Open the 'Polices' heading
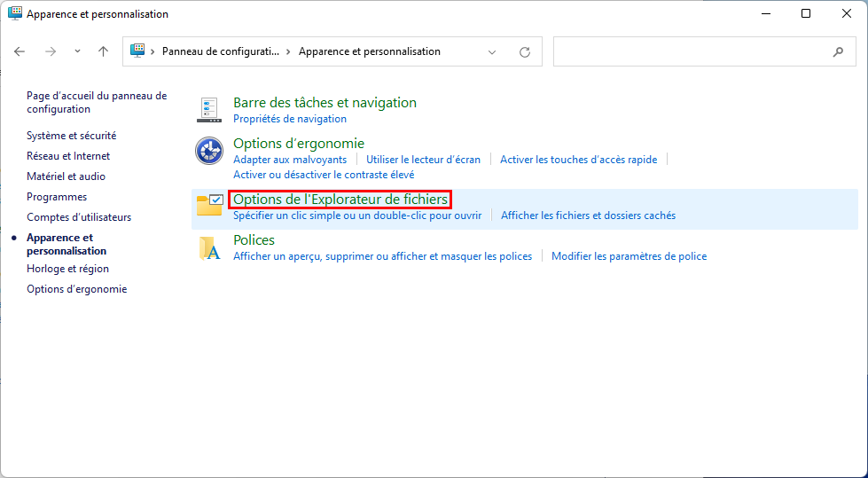The image size is (868, 478). point(254,240)
